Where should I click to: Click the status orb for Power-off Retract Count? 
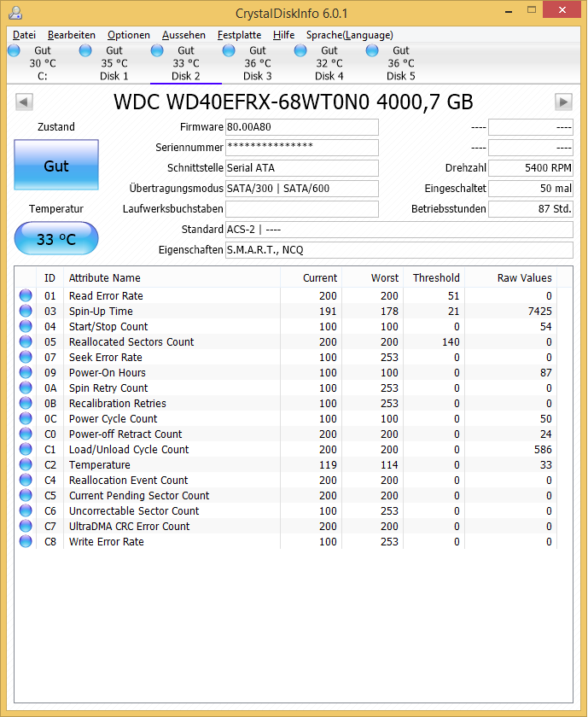point(26,434)
